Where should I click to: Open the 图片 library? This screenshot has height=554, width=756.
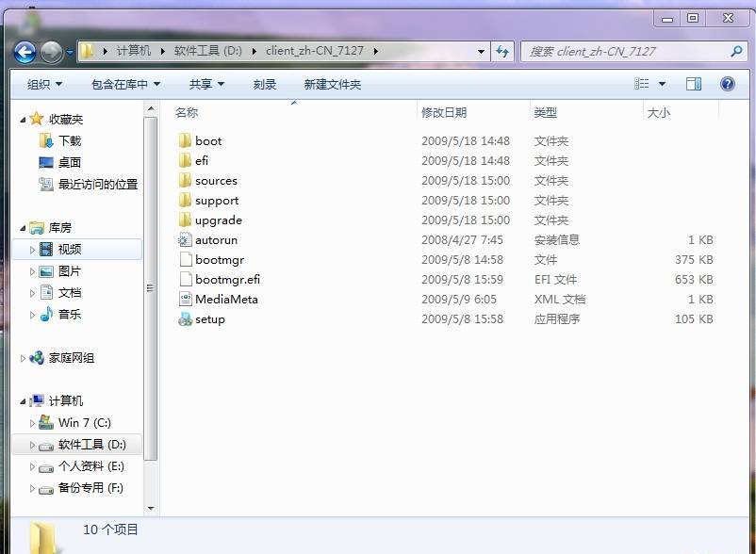tap(70, 271)
